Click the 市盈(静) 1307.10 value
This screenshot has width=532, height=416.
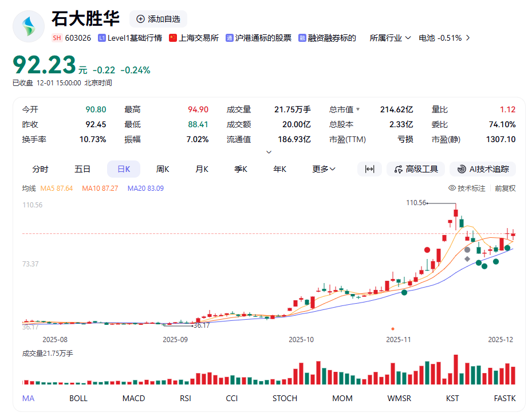click(x=501, y=139)
